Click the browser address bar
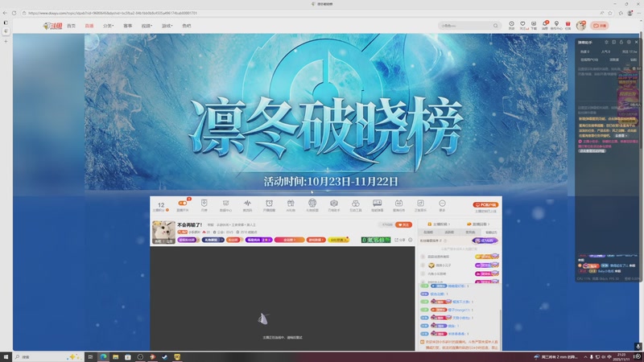The height and width of the screenshot is (362, 644). [310, 13]
